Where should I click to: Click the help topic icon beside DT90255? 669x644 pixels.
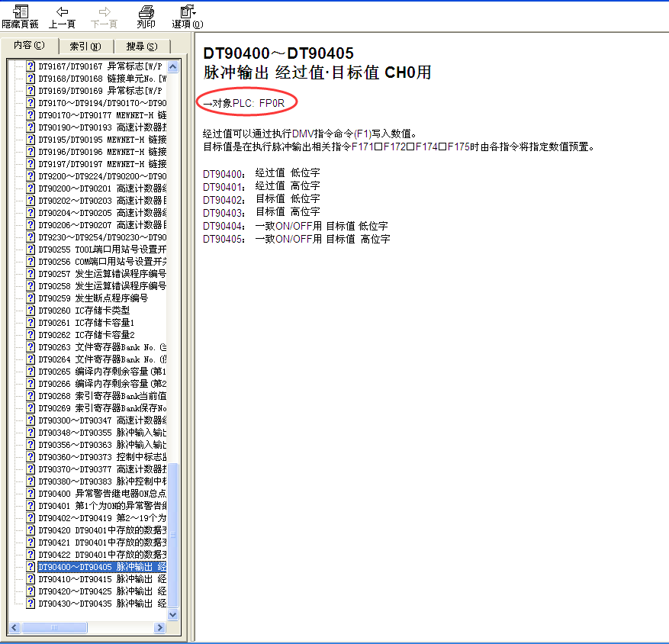tap(31, 250)
